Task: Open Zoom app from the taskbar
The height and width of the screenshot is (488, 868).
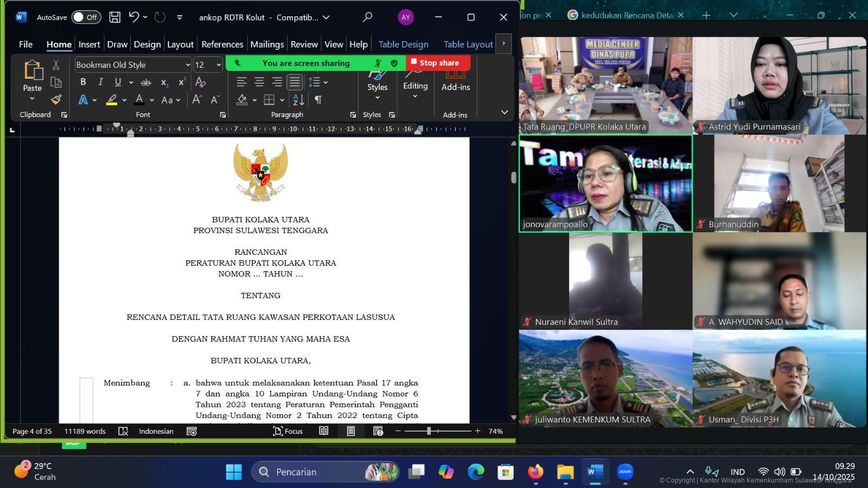Action: point(625,472)
